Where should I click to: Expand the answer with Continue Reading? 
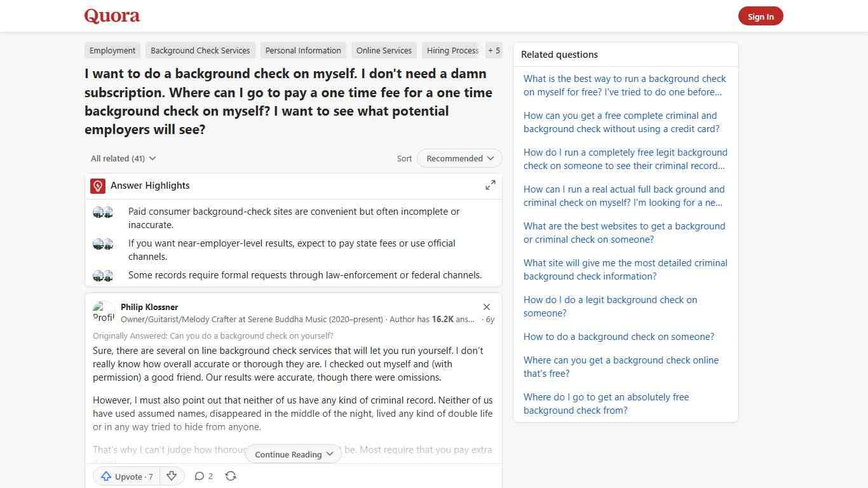(x=292, y=454)
